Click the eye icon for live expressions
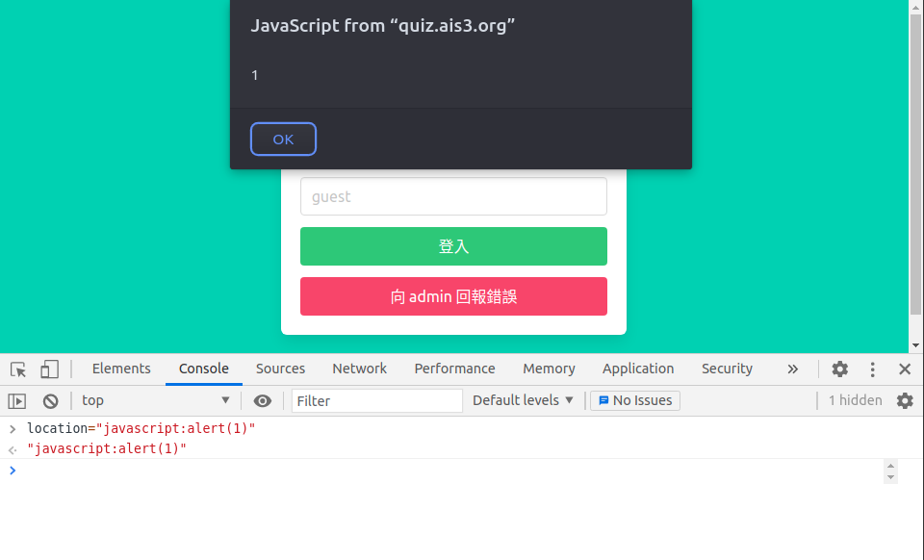The height and width of the screenshot is (560, 924). click(262, 401)
